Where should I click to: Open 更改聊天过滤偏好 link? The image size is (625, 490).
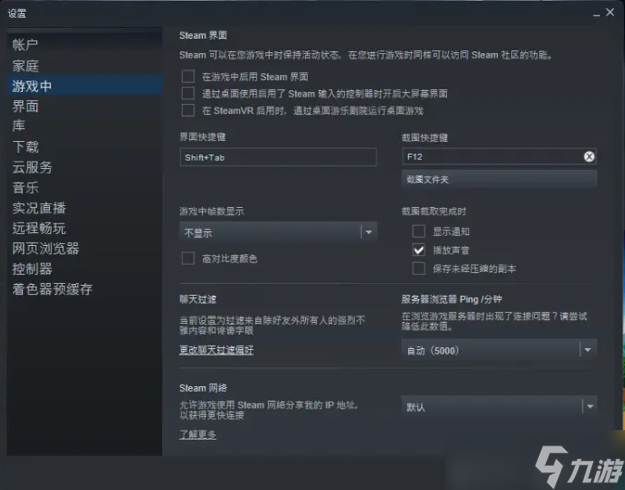click(216, 350)
